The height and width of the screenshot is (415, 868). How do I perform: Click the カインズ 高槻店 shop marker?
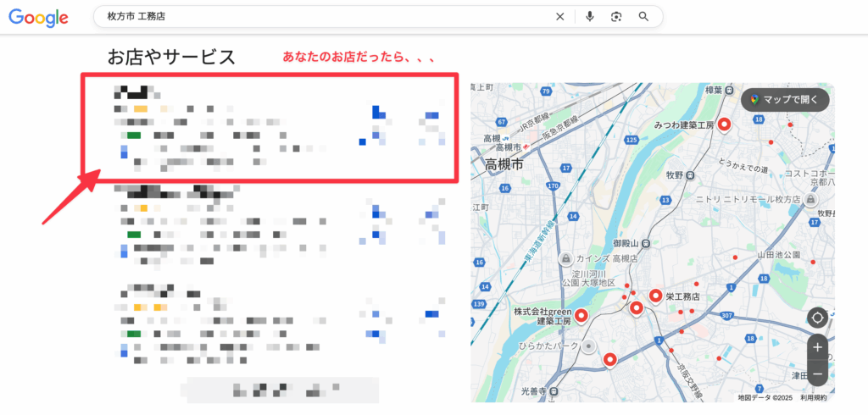(565, 257)
